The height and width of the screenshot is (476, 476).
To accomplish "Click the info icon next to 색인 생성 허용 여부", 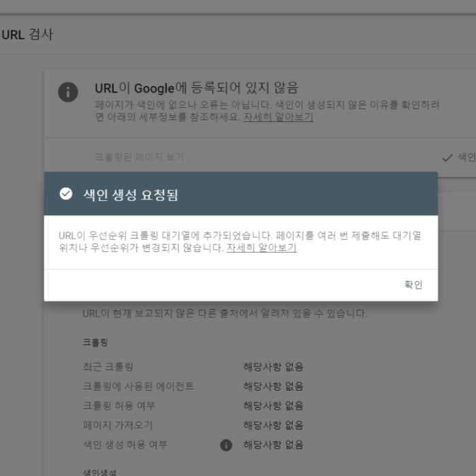I will 226,445.
